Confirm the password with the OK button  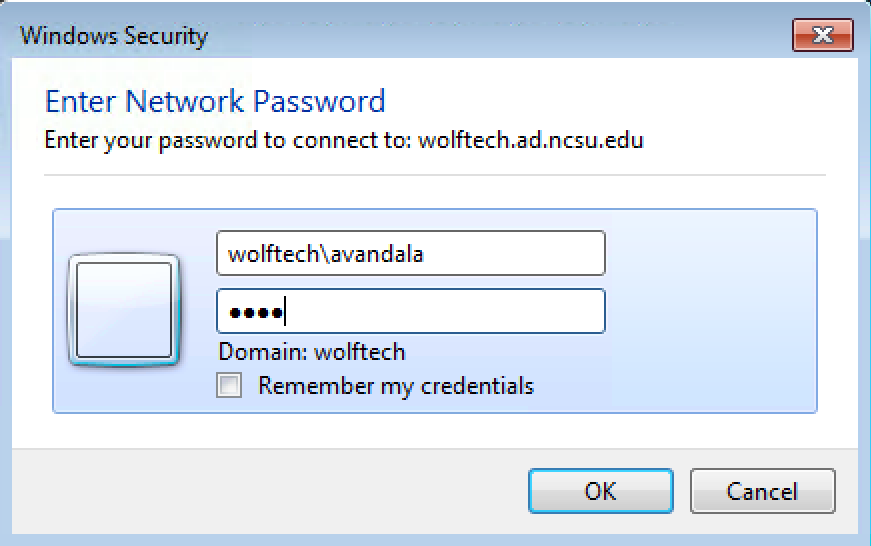pos(600,491)
